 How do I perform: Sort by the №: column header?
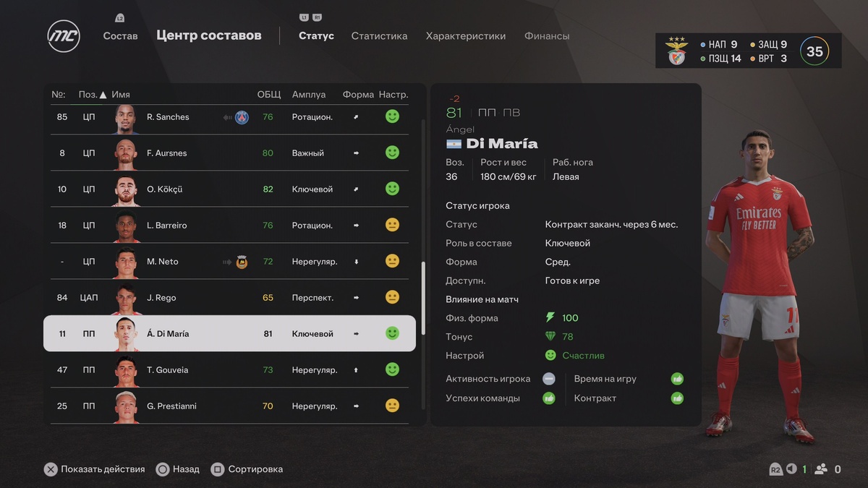(x=59, y=95)
